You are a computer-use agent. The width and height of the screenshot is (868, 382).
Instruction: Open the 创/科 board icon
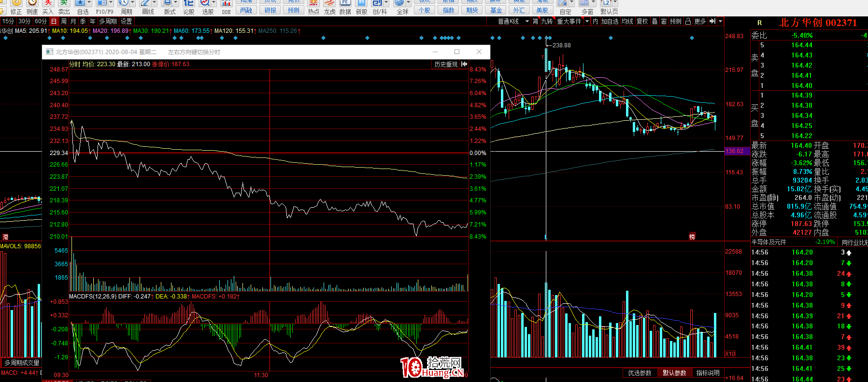[x=377, y=3]
